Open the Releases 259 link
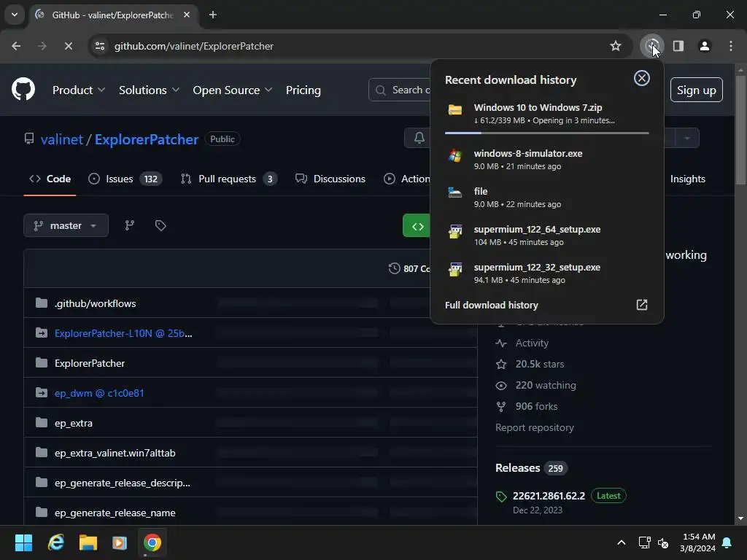Image resolution: width=747 pixels, height=560 pixels. [531, 468]
